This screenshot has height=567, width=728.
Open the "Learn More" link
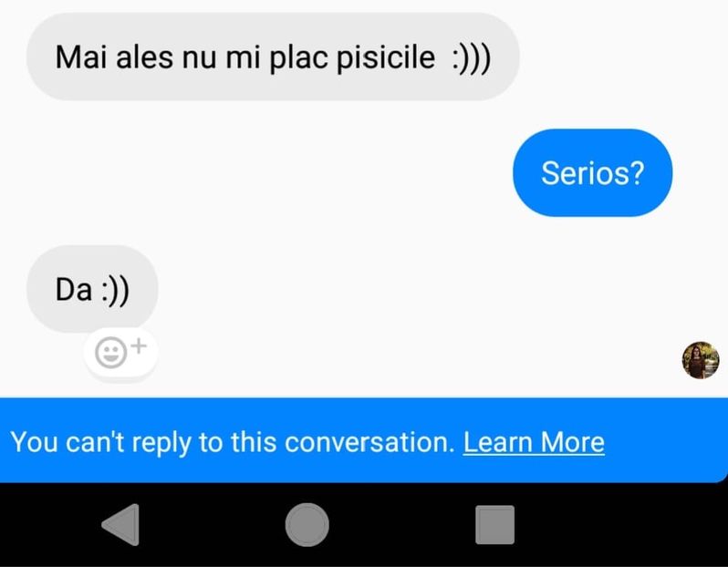534,442
